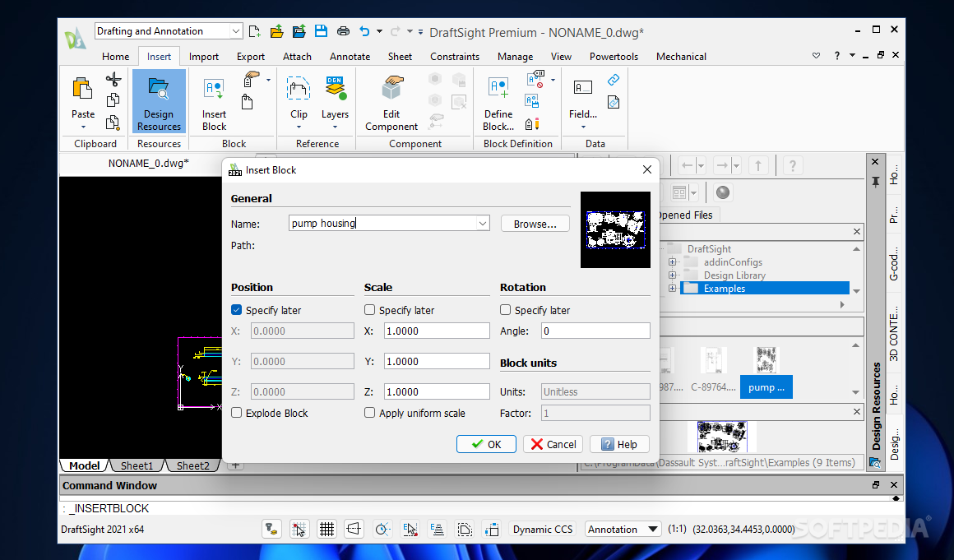Click the pin icon on Design Resources panel
The height and width of the screenshot is (560, 954).
tap(876, 182)
